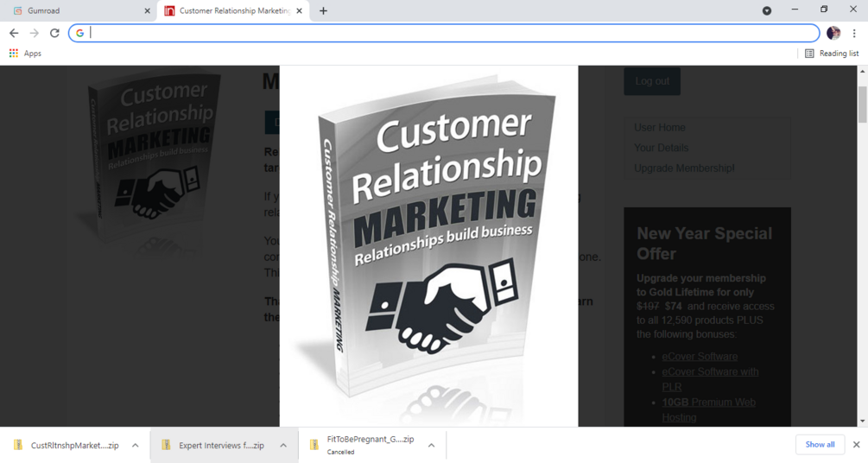Open the eCover Software with PLR link

(710, 379)
